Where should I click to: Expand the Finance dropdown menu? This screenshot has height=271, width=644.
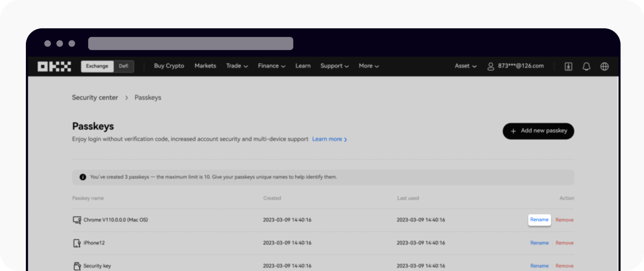(271, 66)
